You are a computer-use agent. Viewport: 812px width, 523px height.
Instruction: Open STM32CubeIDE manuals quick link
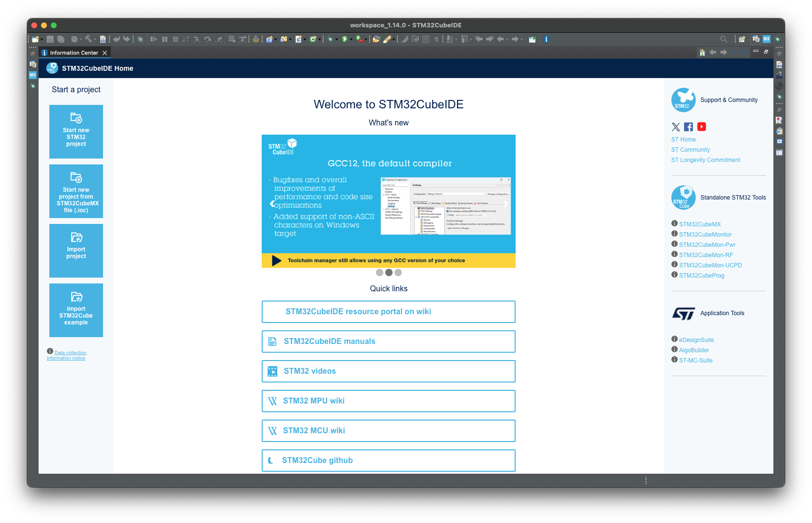tap(389, 342)
